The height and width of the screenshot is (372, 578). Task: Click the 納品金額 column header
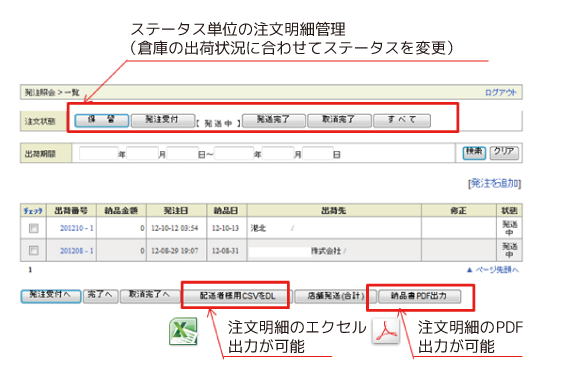click(121, 211)
